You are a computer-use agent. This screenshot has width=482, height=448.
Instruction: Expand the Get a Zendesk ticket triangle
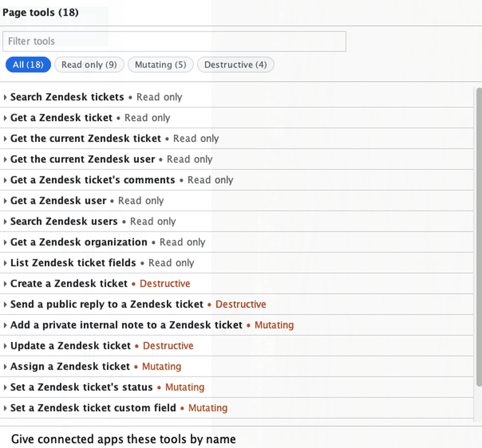(x=5, y=118)
